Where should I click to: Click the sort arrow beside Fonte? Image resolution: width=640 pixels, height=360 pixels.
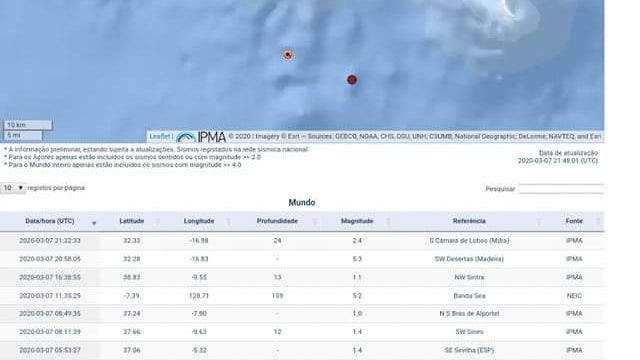[598, 221]
